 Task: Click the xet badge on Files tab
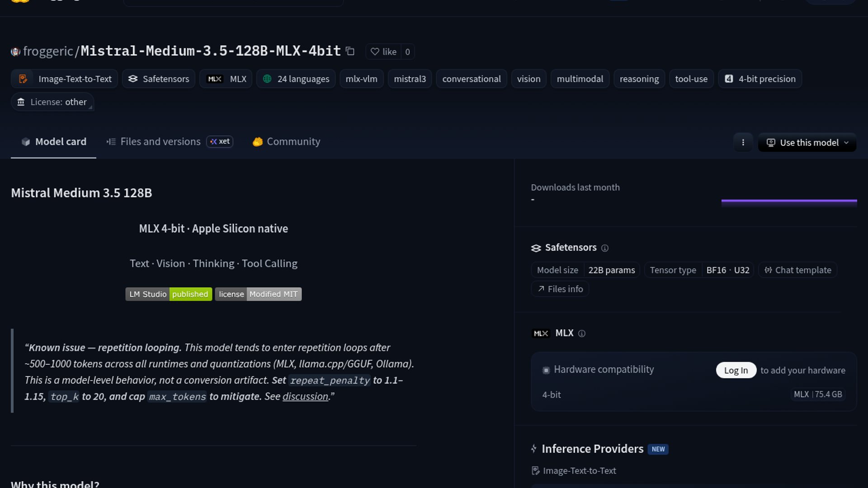pos(220,141)
